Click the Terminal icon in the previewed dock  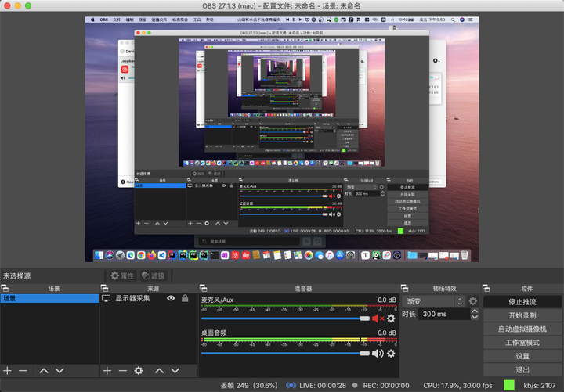215,255
